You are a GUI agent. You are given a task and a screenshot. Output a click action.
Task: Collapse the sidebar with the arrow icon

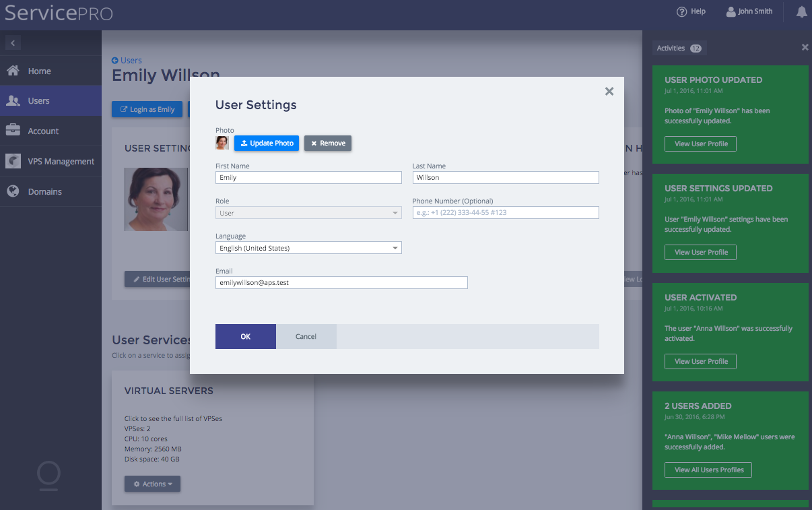[13, 43]
